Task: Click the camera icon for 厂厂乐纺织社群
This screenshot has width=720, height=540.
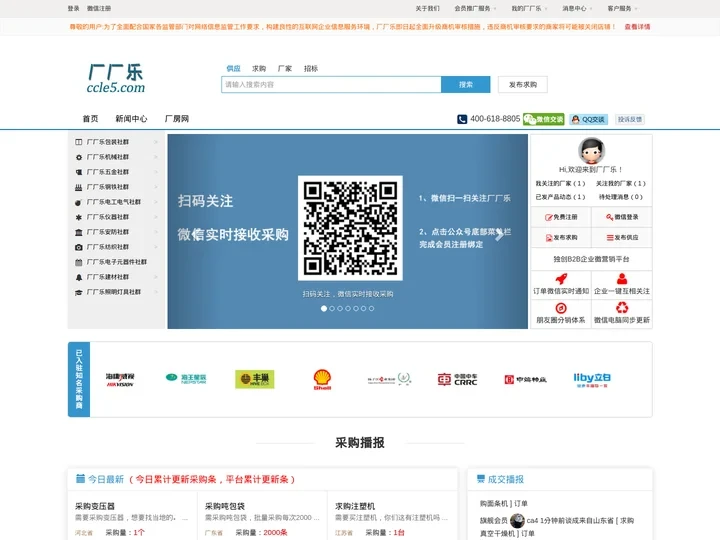Action: (x=79, y=247)
